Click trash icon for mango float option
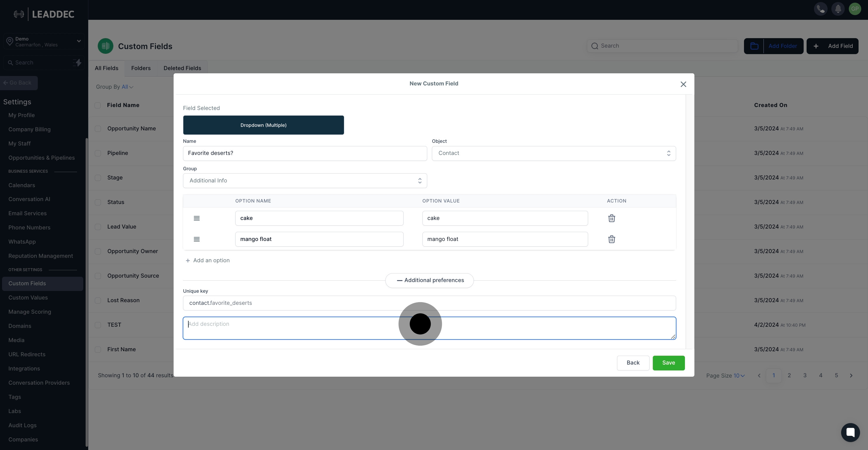Viewport: 868px width, 450px height. (611, 239)
